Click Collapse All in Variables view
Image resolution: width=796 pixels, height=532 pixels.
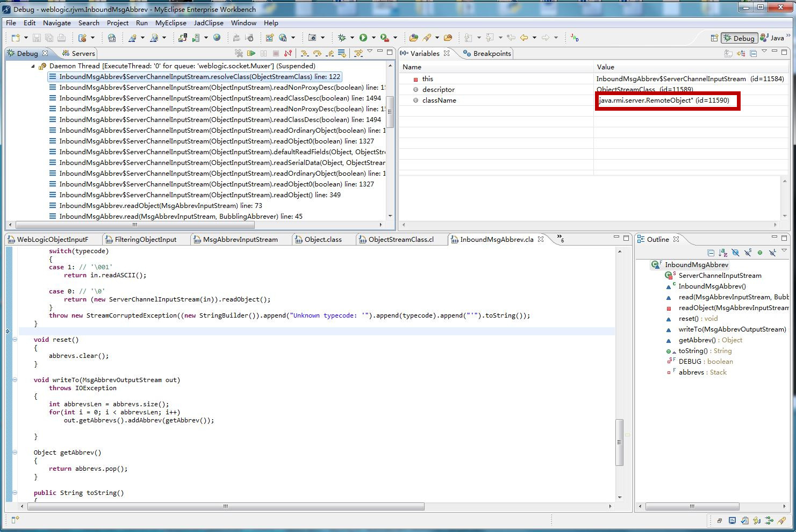[x=754, y=53]
